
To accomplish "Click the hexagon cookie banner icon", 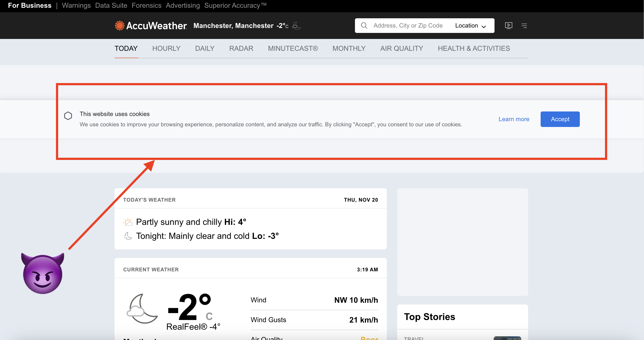I will pos(68,116).
